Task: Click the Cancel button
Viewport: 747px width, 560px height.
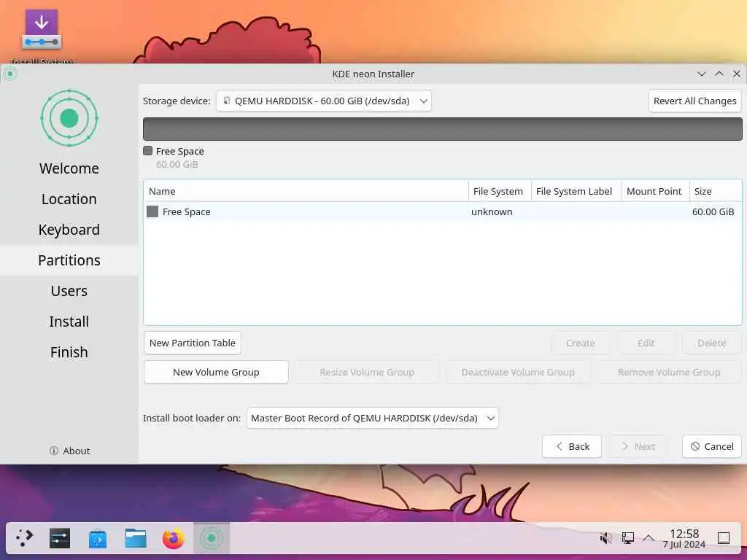Action: 712,446
